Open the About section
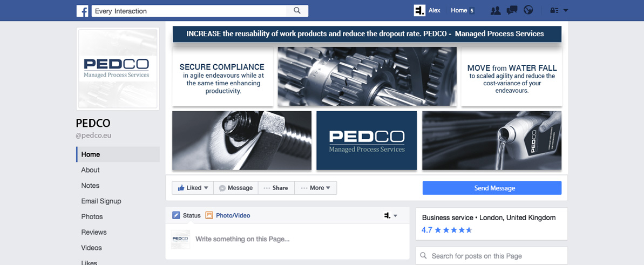The width and height of the screenshot is (644, 265). 90,170
